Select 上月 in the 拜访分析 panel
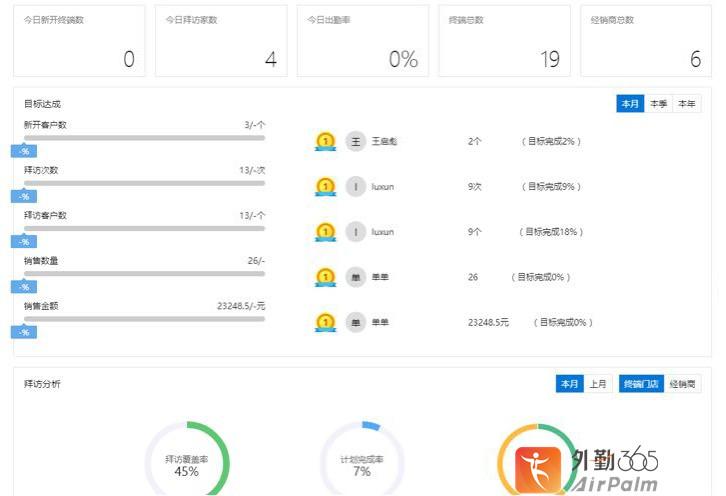Viewport: 726px width, 496px height. tap(597, 384)
